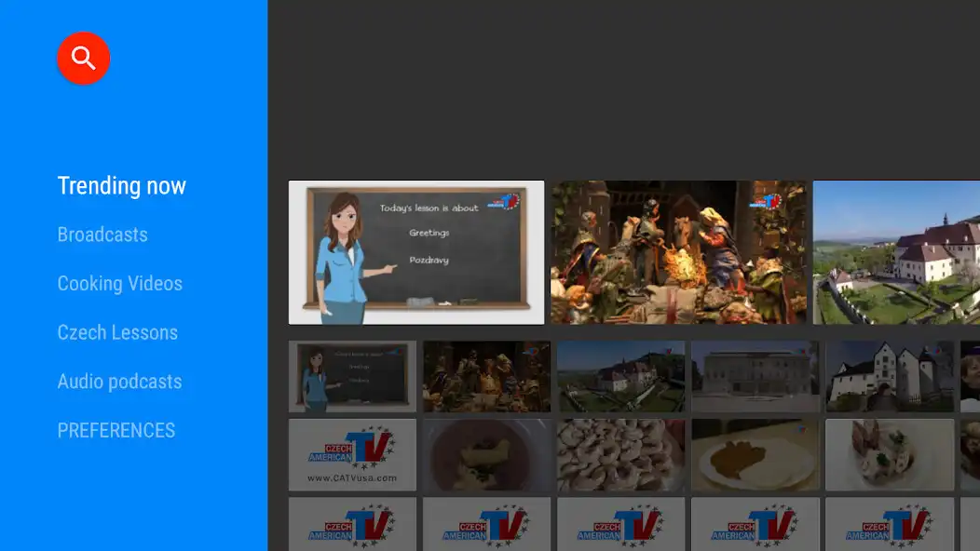The width and height of the screenshot is (980, 551).
Task: Open the small chalkboard lesson thumbnail
Action: 352,377
